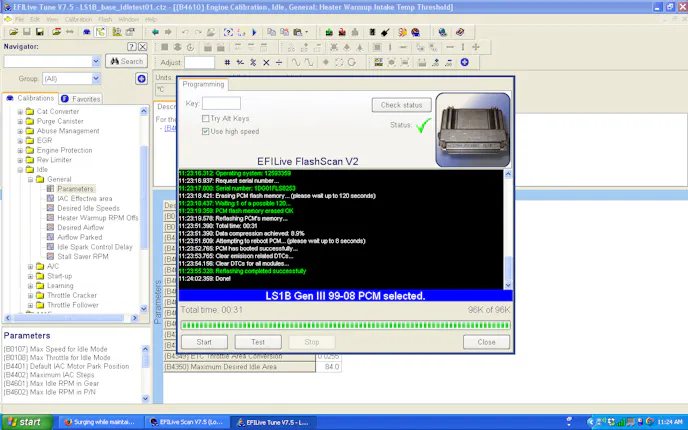
Task: Click the hash symbol adjust icon
Action: pos(227,62)
